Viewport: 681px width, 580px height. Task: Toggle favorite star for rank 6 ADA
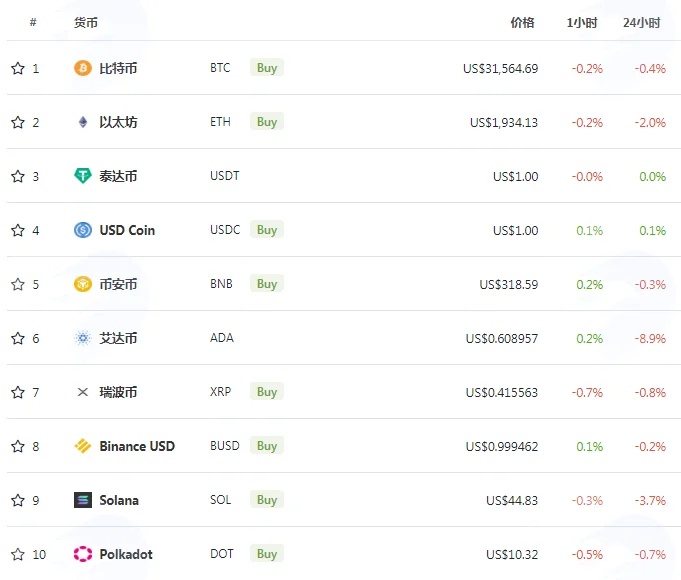(x=18, y=338)
